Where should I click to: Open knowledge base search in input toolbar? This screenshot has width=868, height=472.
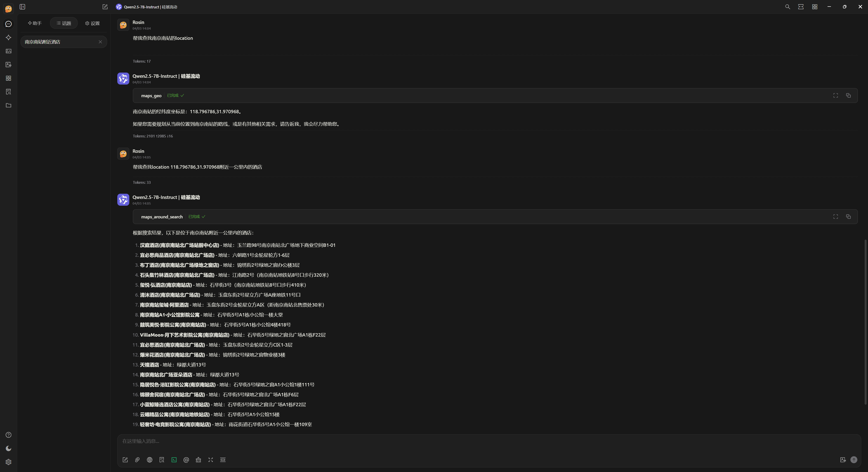click(x=162, y=460)
